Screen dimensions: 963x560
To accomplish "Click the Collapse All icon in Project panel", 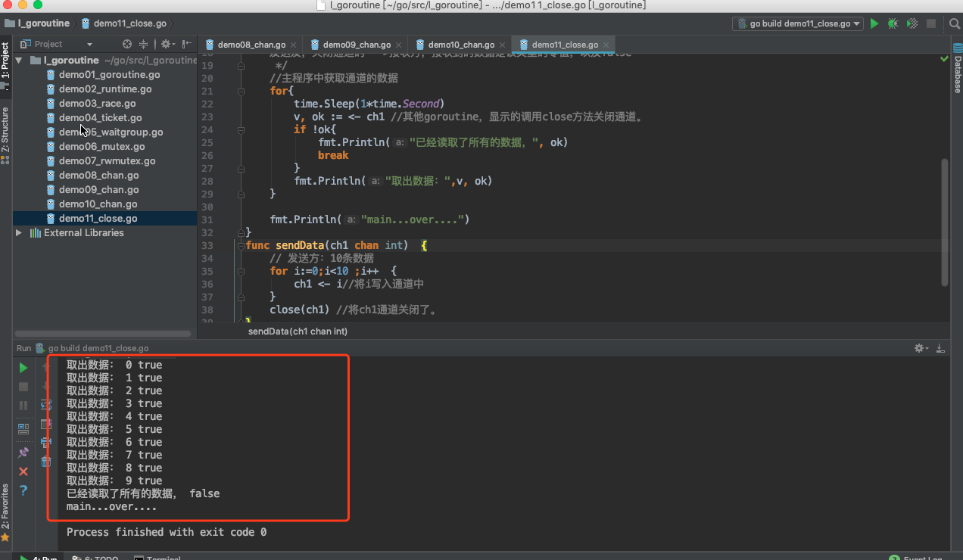I will [x=144, y=44].
